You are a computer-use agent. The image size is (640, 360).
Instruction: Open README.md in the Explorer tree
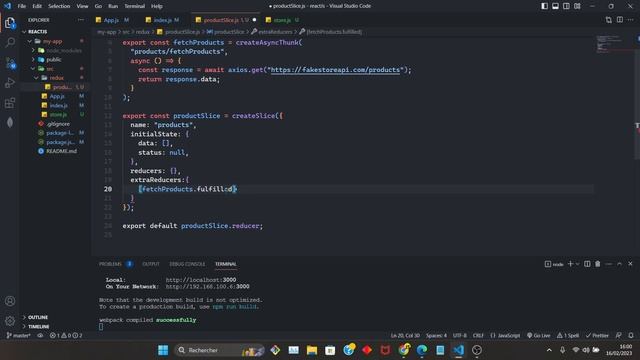pyautogui.click(x=61, y=151)
